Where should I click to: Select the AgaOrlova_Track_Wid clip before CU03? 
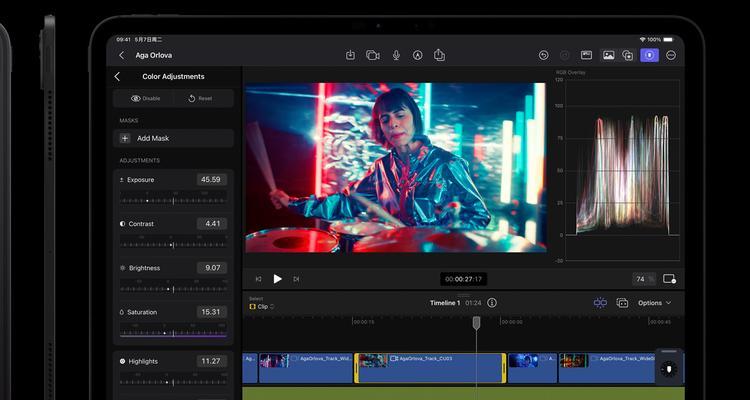click(306, 368)
